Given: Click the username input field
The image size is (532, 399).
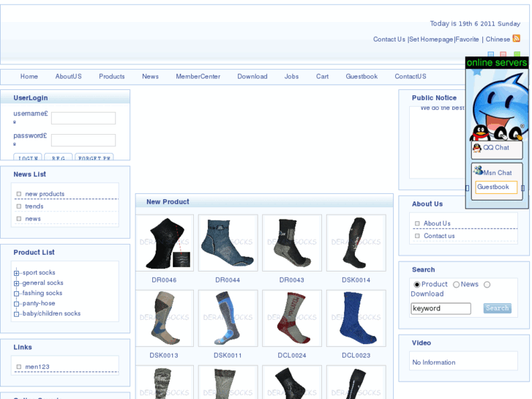Looking at the screenshot, I should [83, 118].
